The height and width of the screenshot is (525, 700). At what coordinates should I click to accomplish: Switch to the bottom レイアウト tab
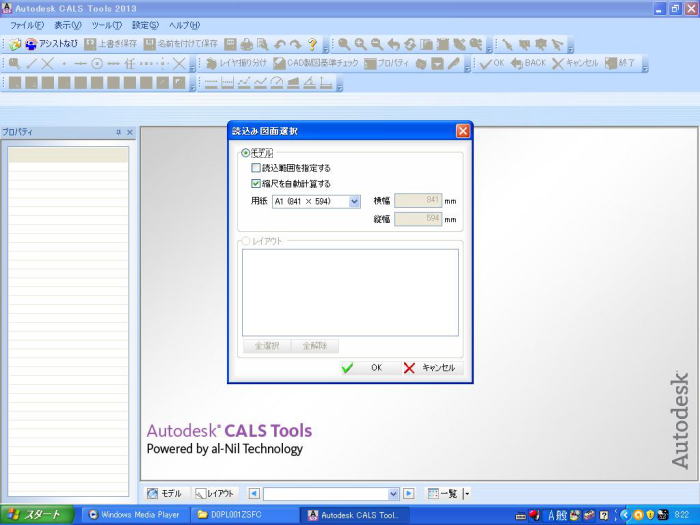(x=215, y=494)
